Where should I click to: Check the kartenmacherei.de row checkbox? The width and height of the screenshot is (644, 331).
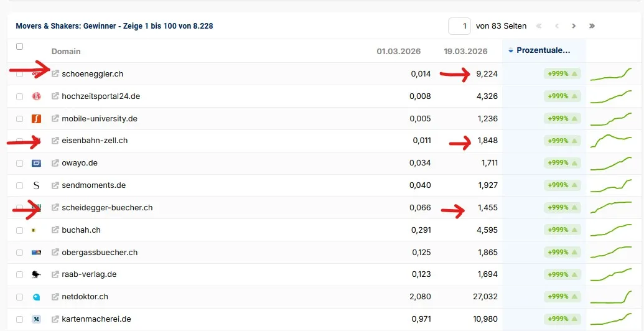[19, 319]
